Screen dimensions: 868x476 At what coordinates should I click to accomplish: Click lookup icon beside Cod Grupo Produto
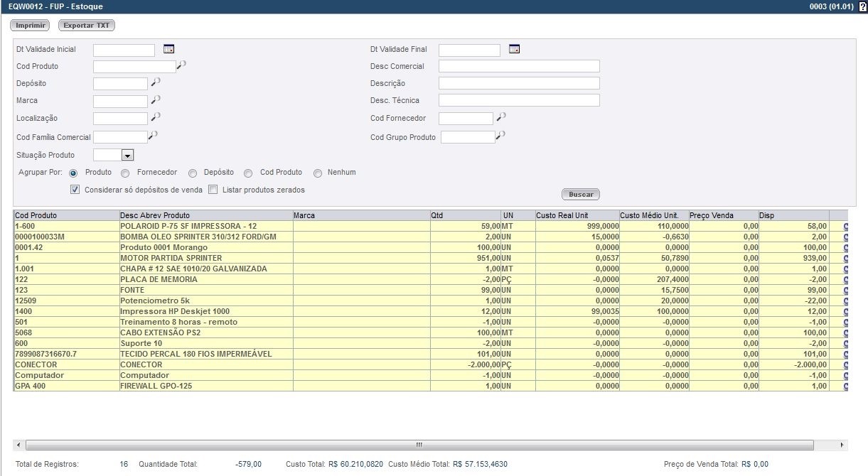pyautogui.click(x=501, y=135)
